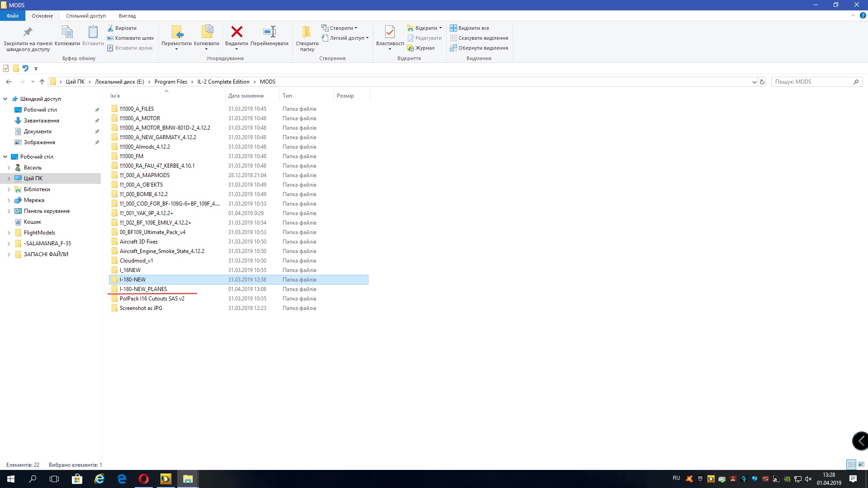Image resolution: width=868 pixels, height=488 pixels.
Task: Expand the FlightModels tree node
Action: 9,233
